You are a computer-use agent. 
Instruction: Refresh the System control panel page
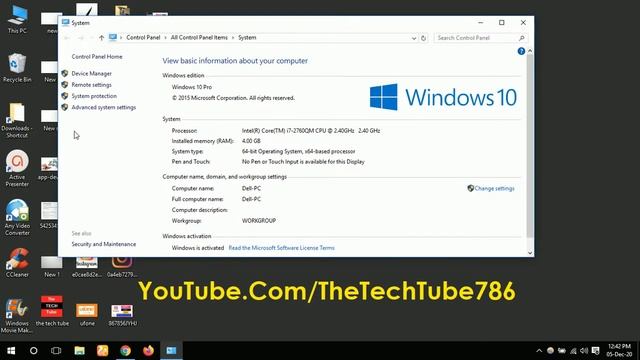423,38
